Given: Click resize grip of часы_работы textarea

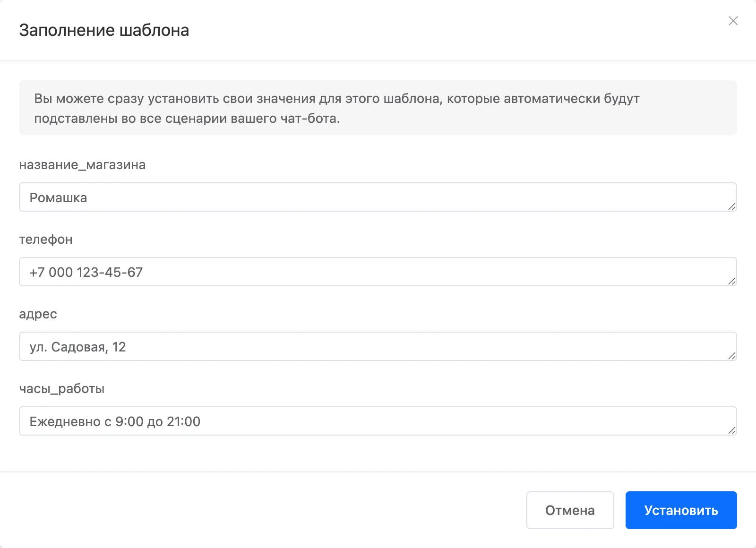Looking at the screenshot, I should (732, 430).
